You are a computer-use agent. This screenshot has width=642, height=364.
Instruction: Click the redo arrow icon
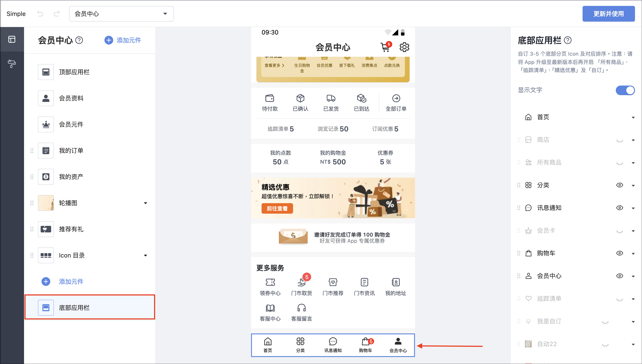coord(57,14)
